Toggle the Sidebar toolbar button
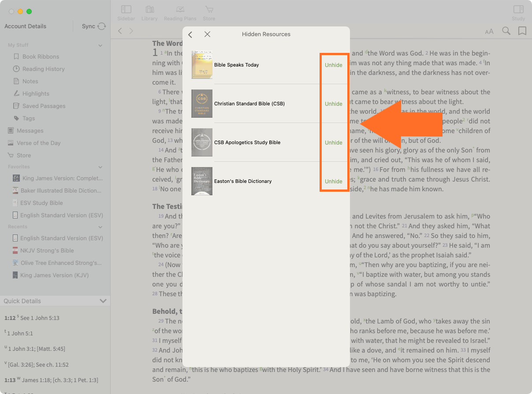Screen dimensions: 532x394 [x=126, y=13]
